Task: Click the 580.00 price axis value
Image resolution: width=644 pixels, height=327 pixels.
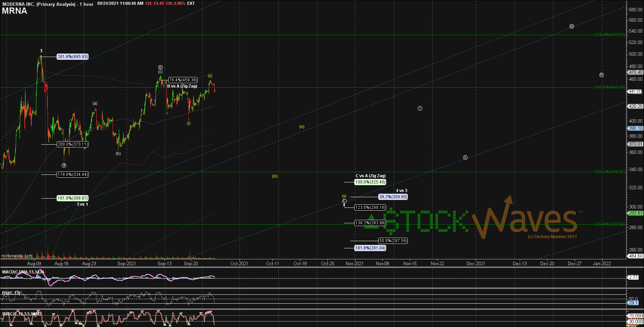Action: point(636,9)
